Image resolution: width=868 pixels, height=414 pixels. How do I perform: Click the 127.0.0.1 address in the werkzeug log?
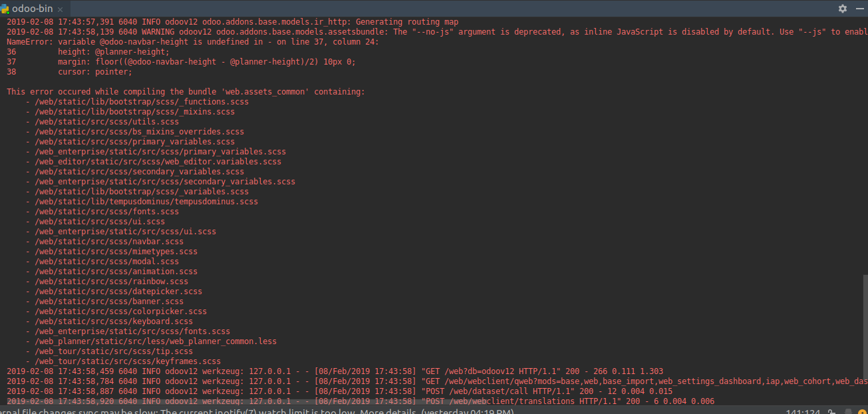tap(269, 371)
